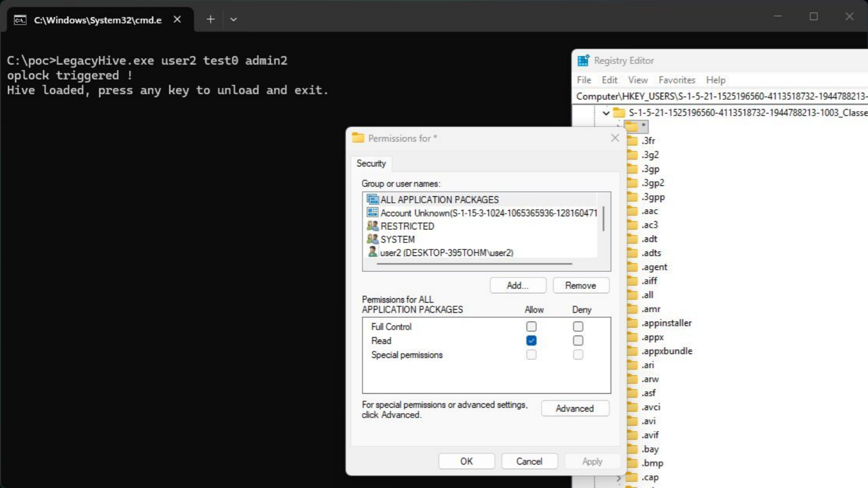Open the Help menu in Registry Editor

pyautogui.click(x=716, y=80)
